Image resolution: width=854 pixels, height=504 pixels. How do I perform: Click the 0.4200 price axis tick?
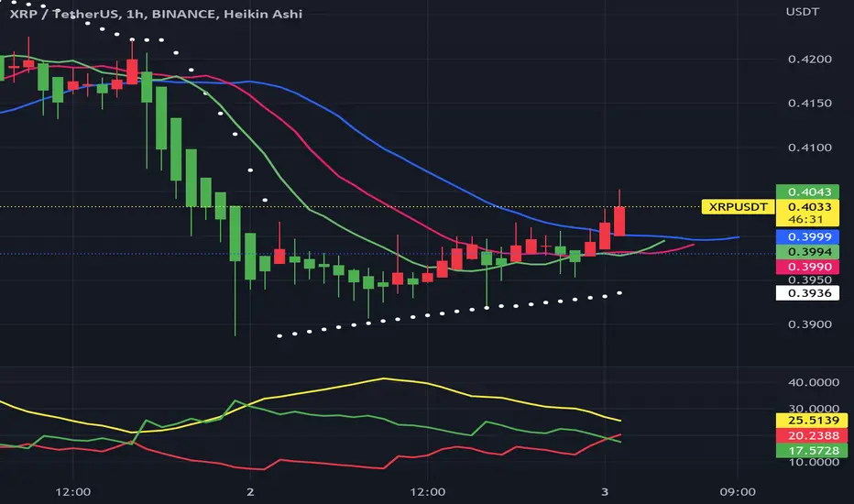point(809,59)
